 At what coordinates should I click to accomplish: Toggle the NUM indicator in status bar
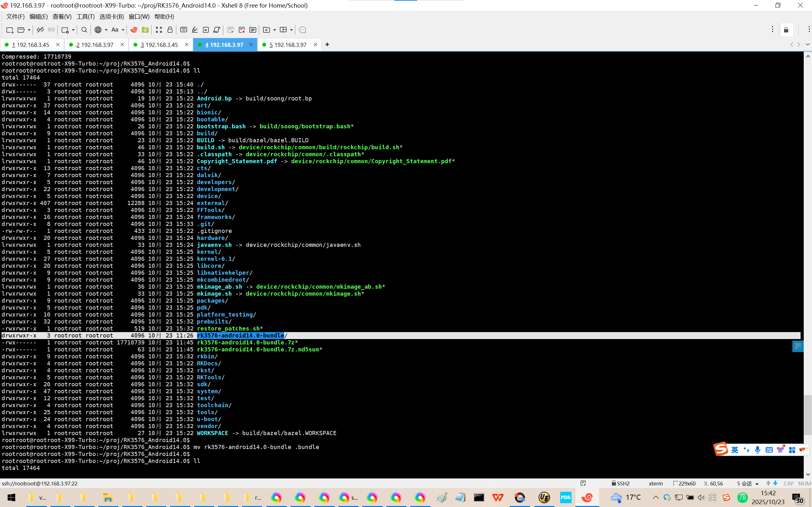(804, 483)
